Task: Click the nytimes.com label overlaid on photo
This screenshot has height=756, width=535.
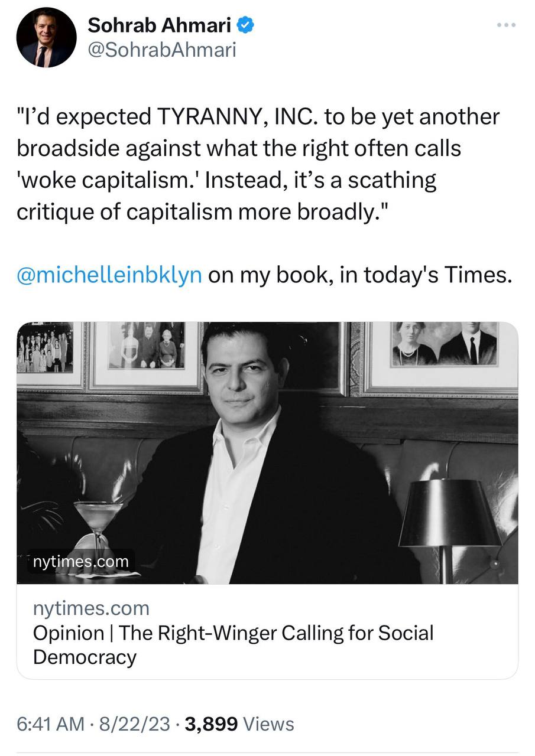Action: click(x=80, y=562)
